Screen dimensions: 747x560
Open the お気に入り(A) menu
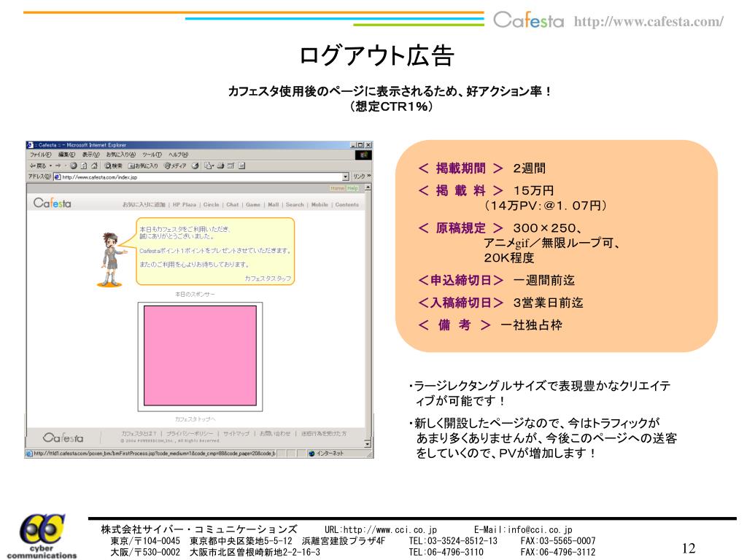pyautogui.click(x=120, y=155)
